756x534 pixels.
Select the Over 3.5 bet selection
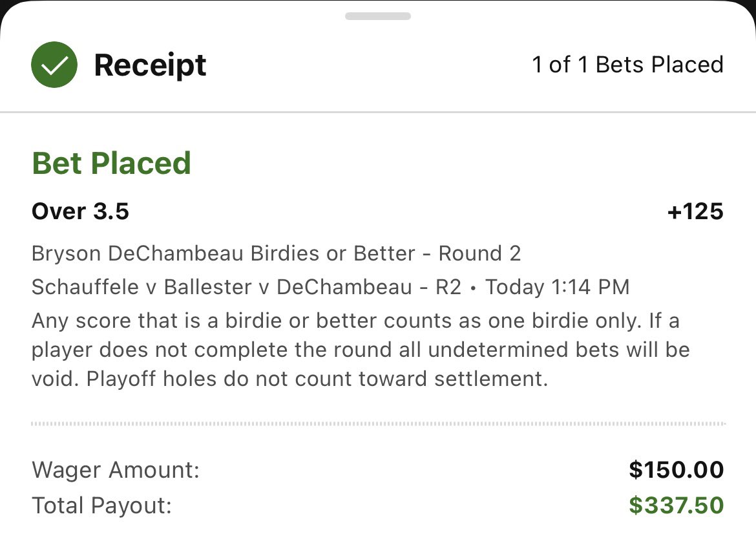click(x=81, y=211)
